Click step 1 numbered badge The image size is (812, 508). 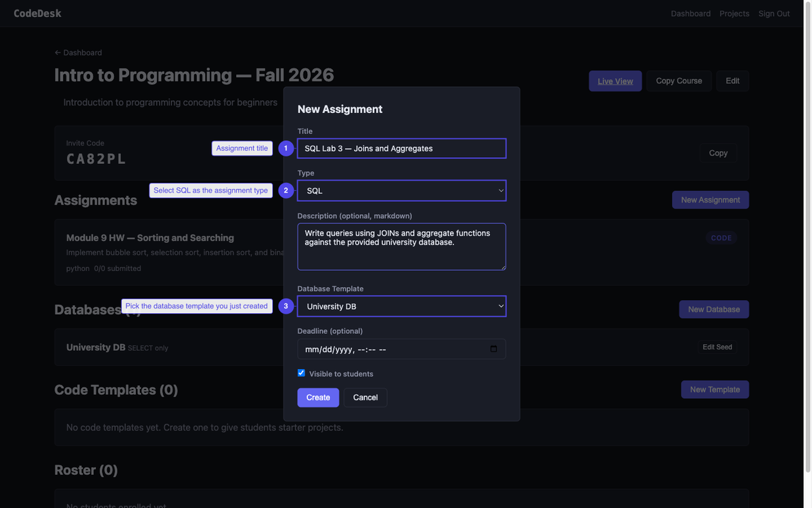coord(286,148)
